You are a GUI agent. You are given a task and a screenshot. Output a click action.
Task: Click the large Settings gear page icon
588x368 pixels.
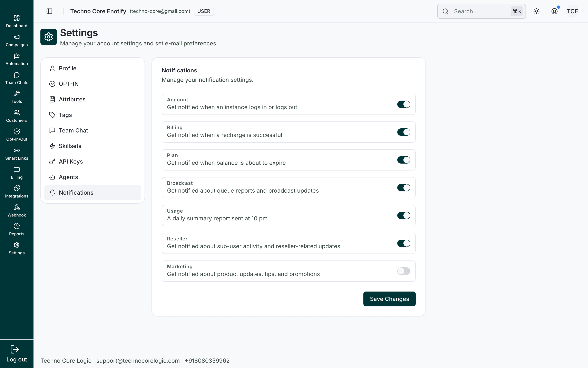click(x=49, y=37)
